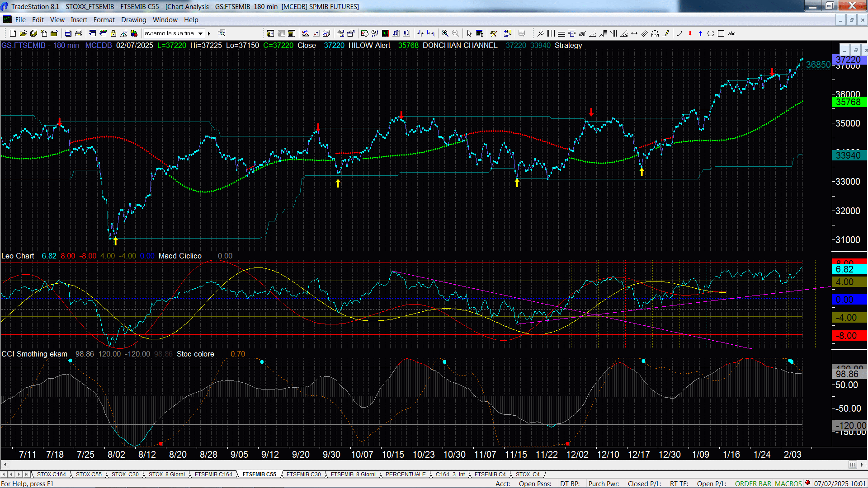The width and height of the screenshot is (868, 488).
Task: Click the green candlestick chart icon
Action: tap(386, 33)
